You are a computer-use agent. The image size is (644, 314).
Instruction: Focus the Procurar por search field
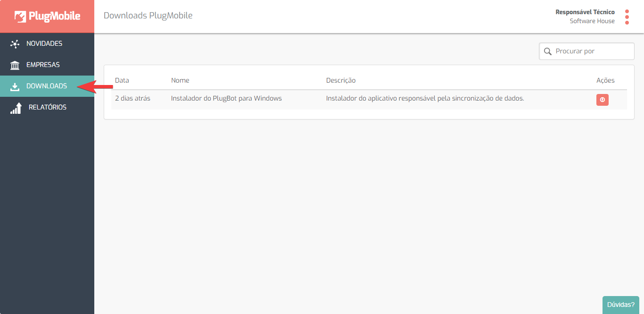click(x=586, y=51)
